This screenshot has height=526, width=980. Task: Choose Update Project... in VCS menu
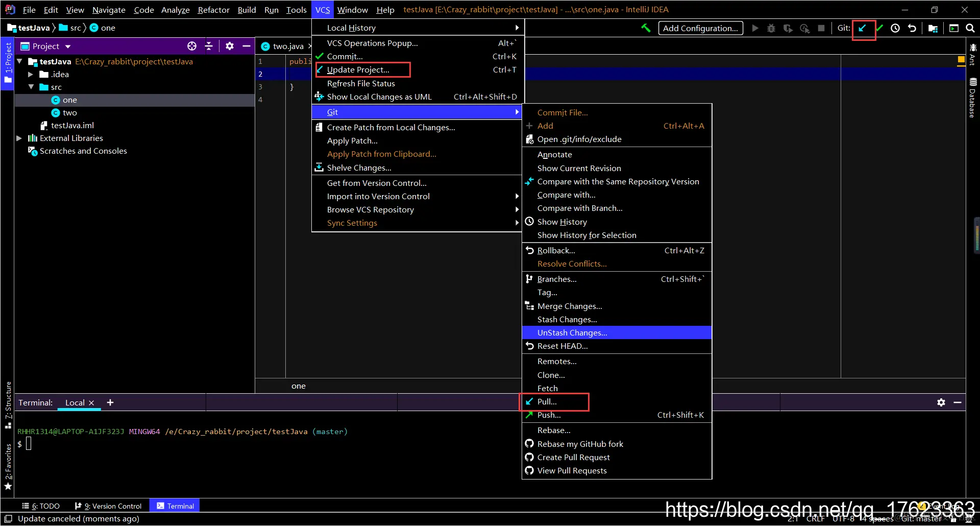pos(418,69)
